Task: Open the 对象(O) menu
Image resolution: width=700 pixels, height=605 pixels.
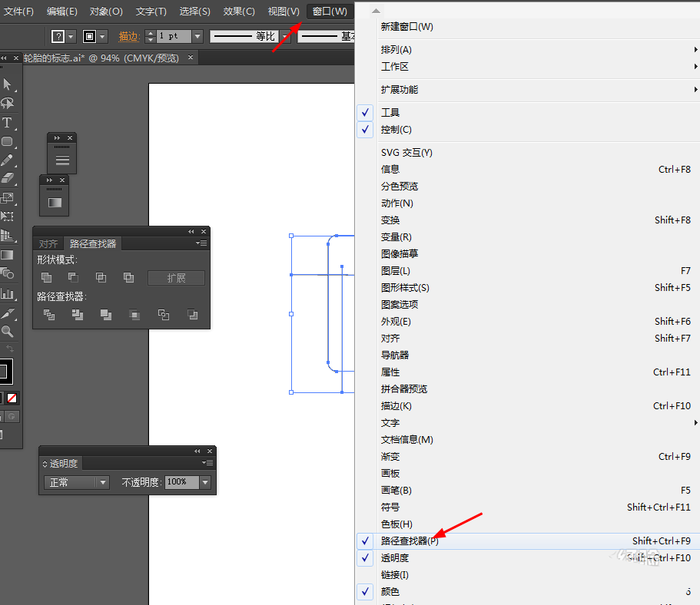Action: pos(106,12)
